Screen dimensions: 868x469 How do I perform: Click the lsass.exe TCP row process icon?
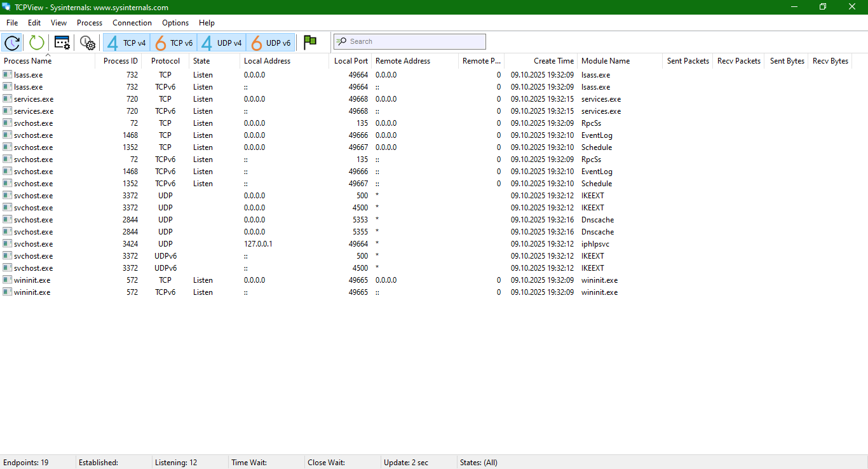7,75
